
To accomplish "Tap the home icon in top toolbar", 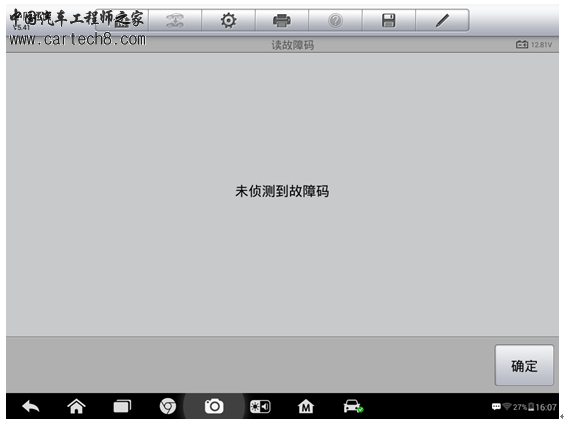I will (x=122, y=20).
